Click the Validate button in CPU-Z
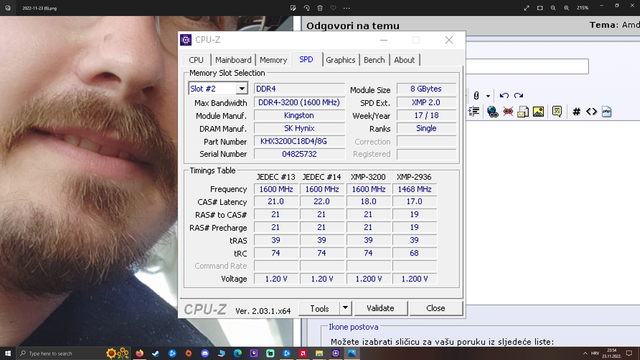This screenshot has width=640, height=360. point(380,308)
